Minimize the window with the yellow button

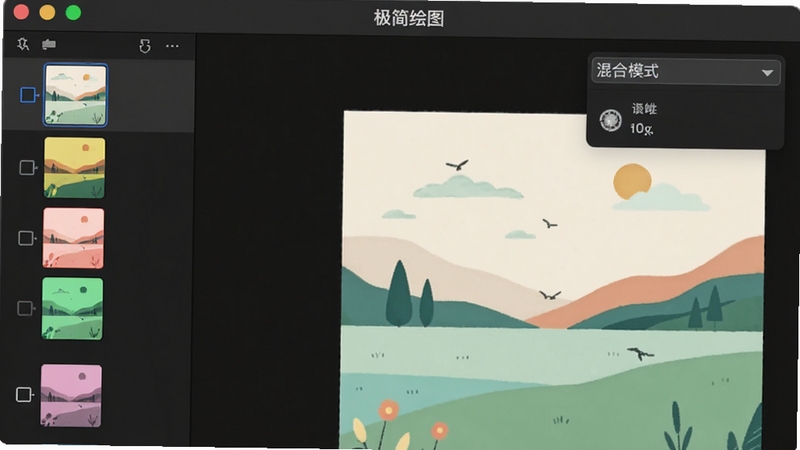[47, 12]
